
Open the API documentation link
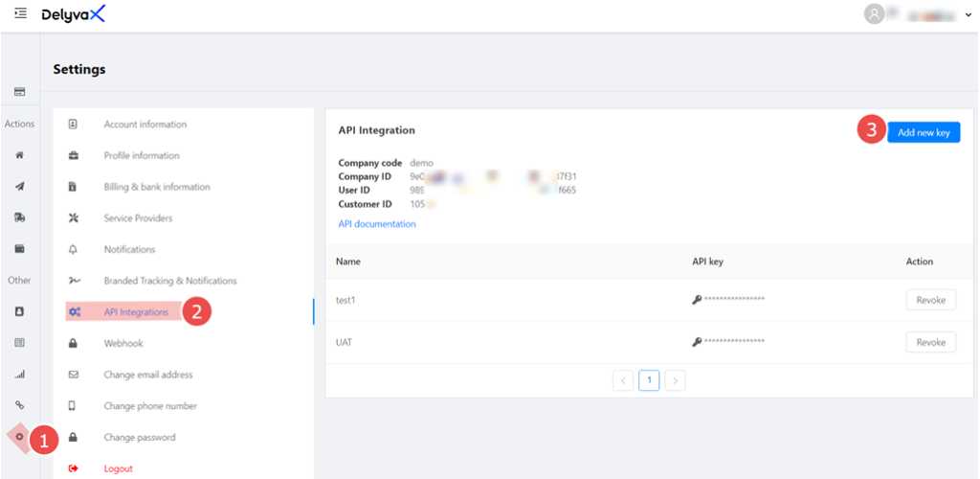tap(377, 224)
